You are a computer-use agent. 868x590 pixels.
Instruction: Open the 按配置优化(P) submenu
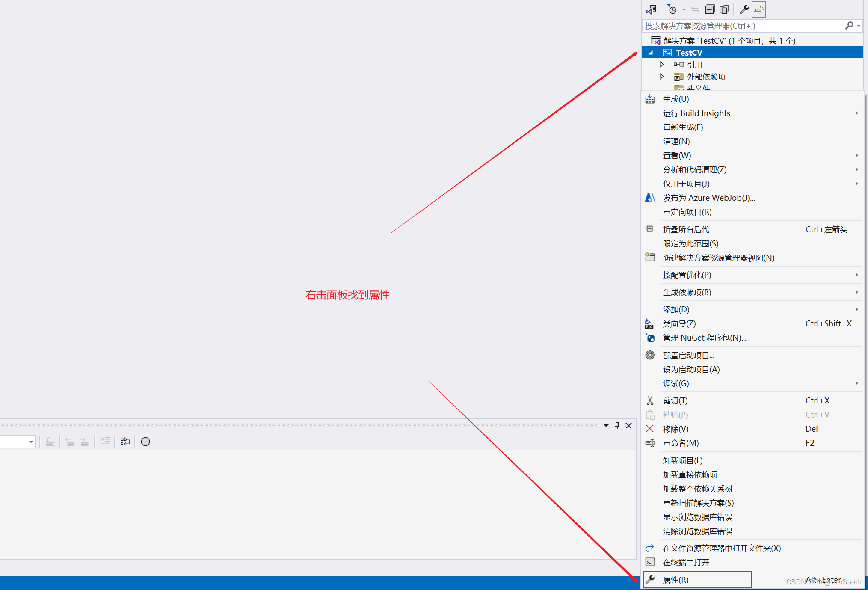(752, 275)
